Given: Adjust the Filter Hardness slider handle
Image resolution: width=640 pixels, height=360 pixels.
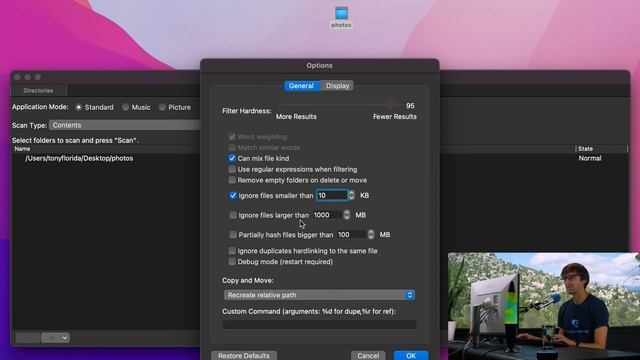Looking at the screenshot, I should pos(391,105).
